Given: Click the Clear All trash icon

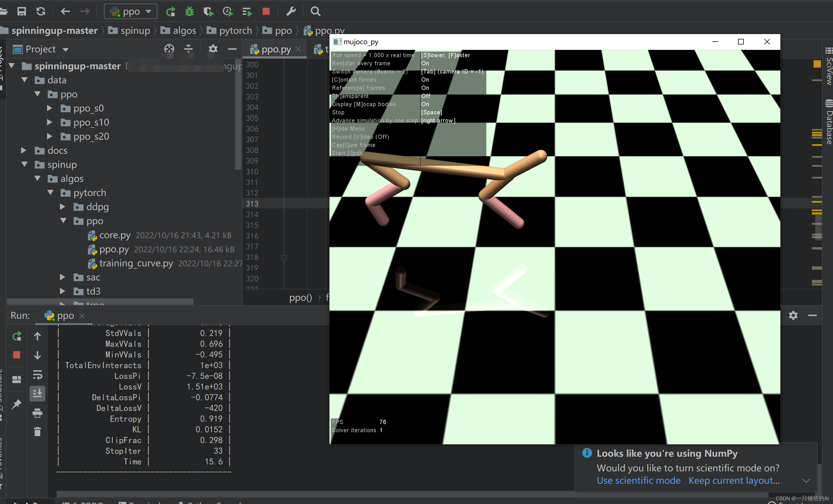Looking at the screenshot, I should tap(37, 432).
